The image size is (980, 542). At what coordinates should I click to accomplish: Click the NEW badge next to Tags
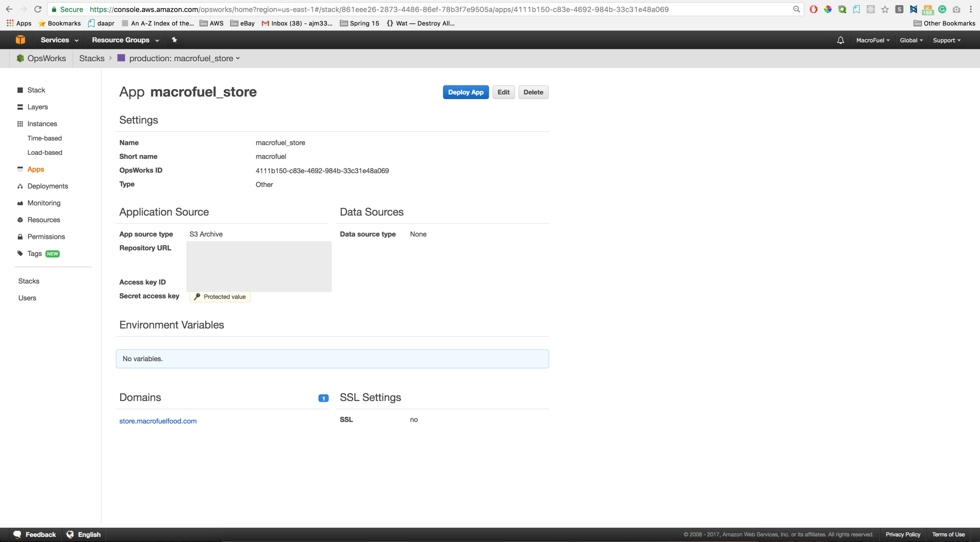[53, 254]
